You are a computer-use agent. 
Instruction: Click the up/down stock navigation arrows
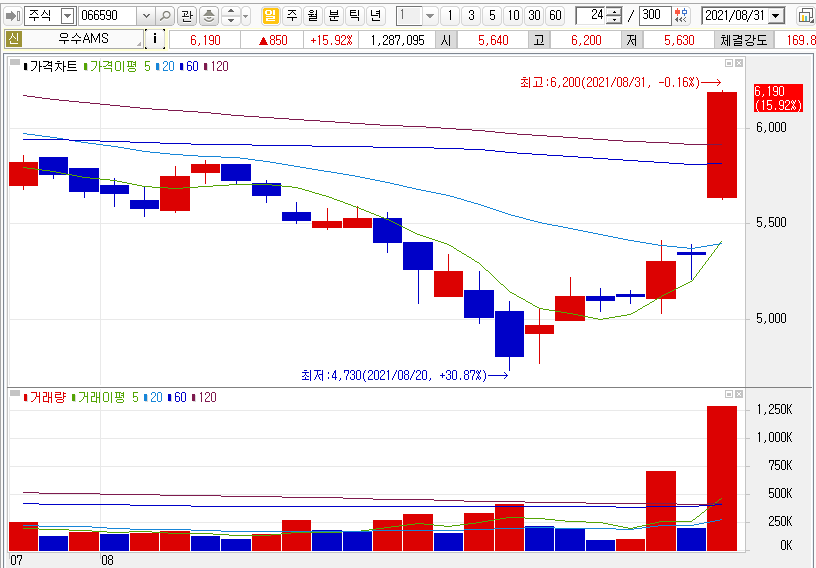coord(231,16)
